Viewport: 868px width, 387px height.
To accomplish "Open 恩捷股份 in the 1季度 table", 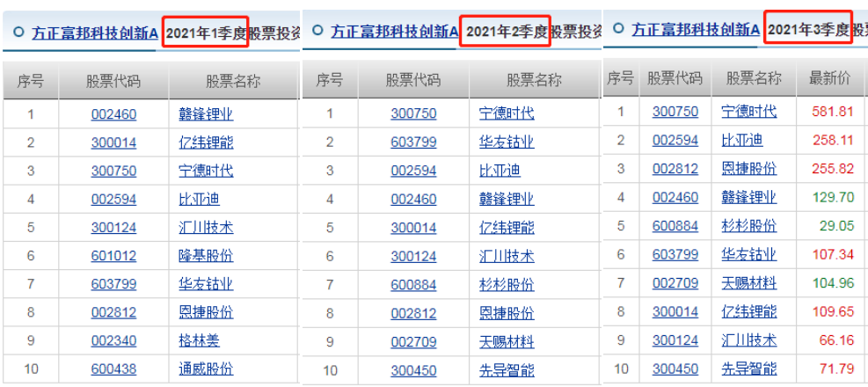I will click(206, 312).
